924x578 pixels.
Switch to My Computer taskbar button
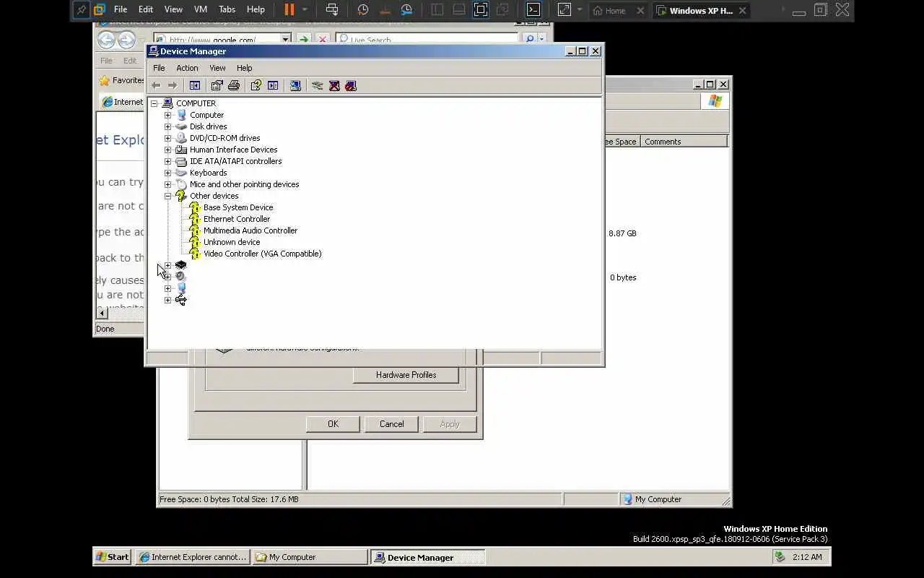tap(310, 557)
